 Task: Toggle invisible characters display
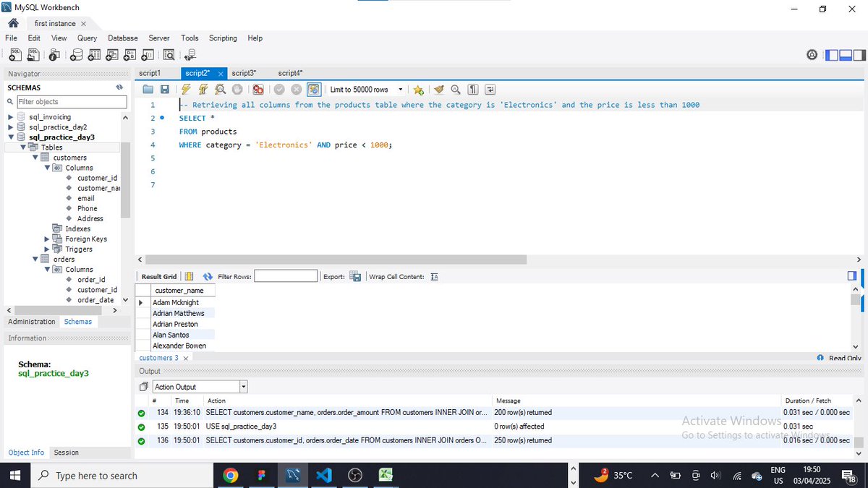[x=473, y=90]
